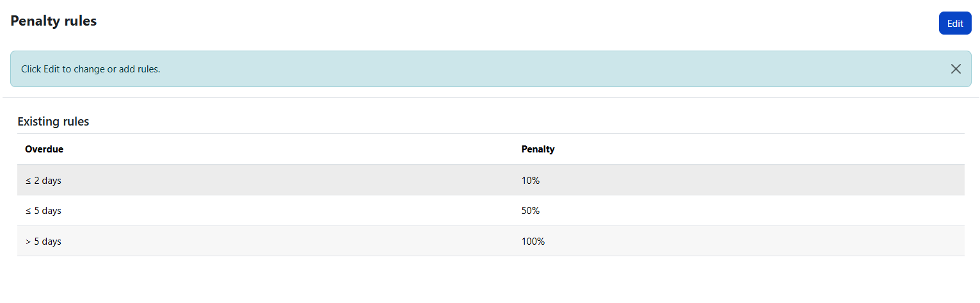Image resolution: width=980 pixels, height=303 pixels.
Task: Select the '≤ 5 days' overdue cell
Action: coord(44,211)
